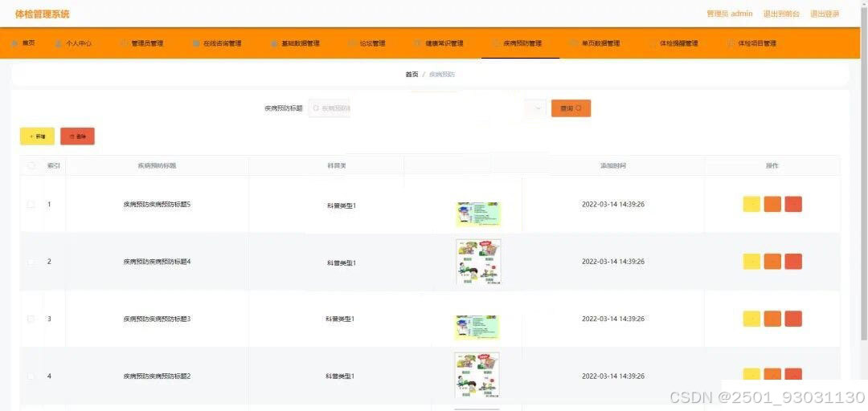
Task: Click the orange 查询 search button
Action: [x=571, y=108]
